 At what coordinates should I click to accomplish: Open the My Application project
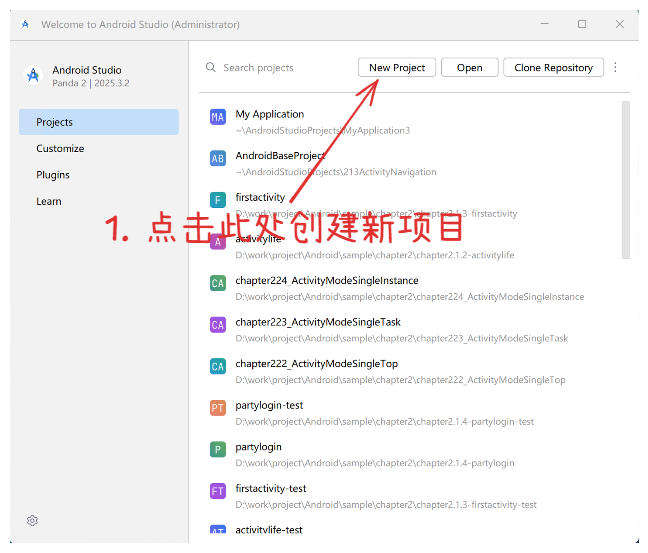[x=270, y=114]
